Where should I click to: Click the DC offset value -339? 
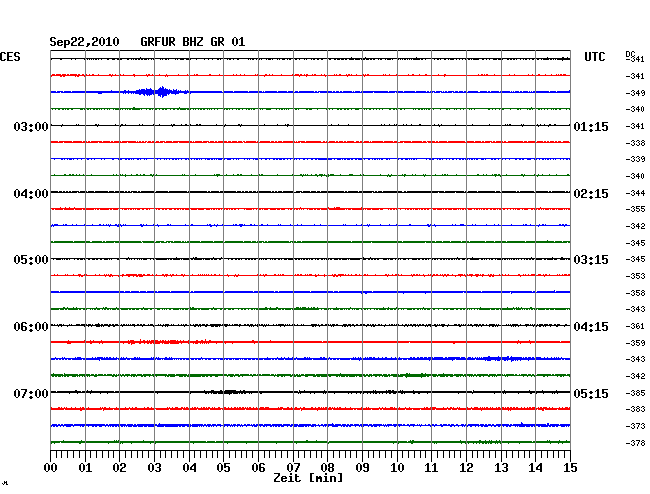click(x=635, y=160)
